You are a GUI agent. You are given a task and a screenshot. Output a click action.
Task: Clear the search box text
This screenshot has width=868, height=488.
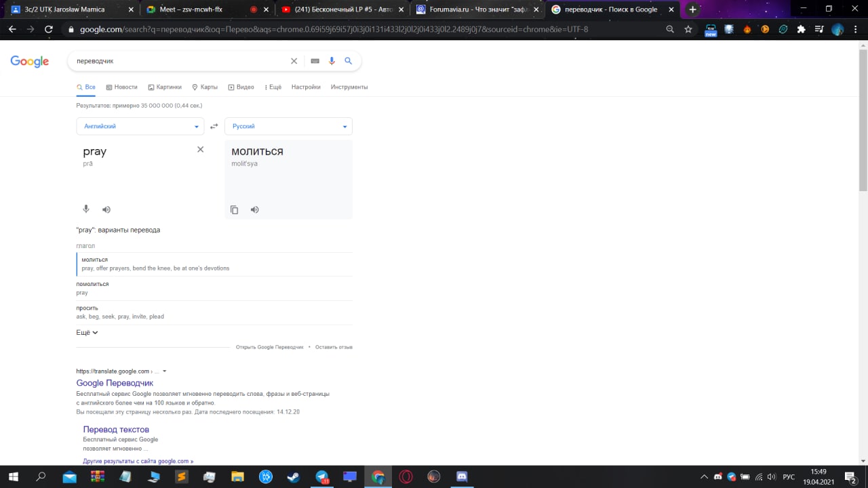click(294, 61)
